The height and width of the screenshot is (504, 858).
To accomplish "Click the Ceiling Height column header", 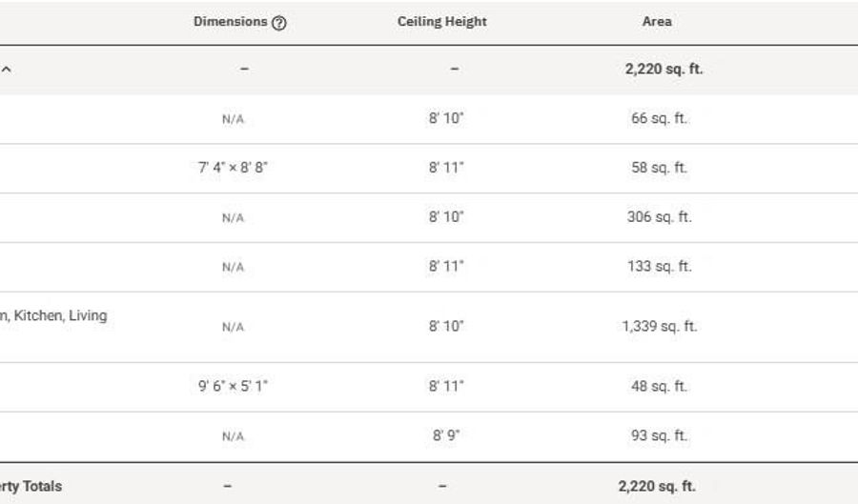I will click(x=442, y=21).
